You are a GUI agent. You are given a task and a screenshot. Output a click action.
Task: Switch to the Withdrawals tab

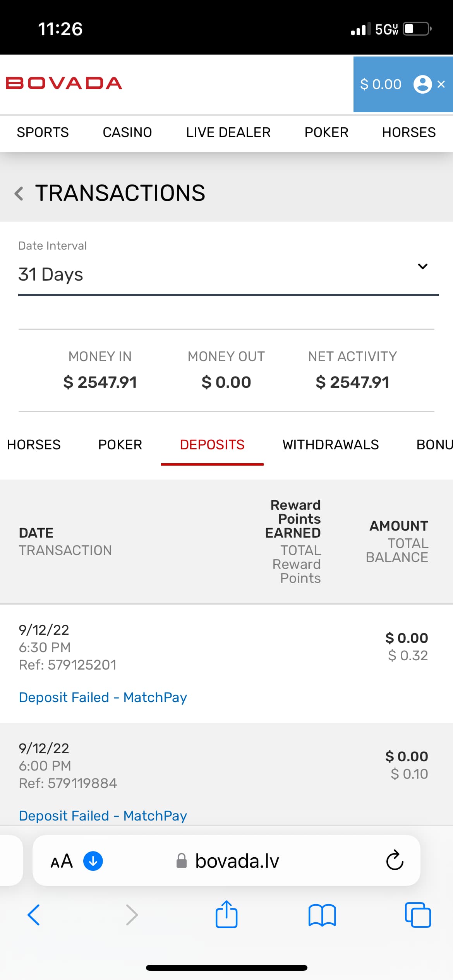pos(331,445)
